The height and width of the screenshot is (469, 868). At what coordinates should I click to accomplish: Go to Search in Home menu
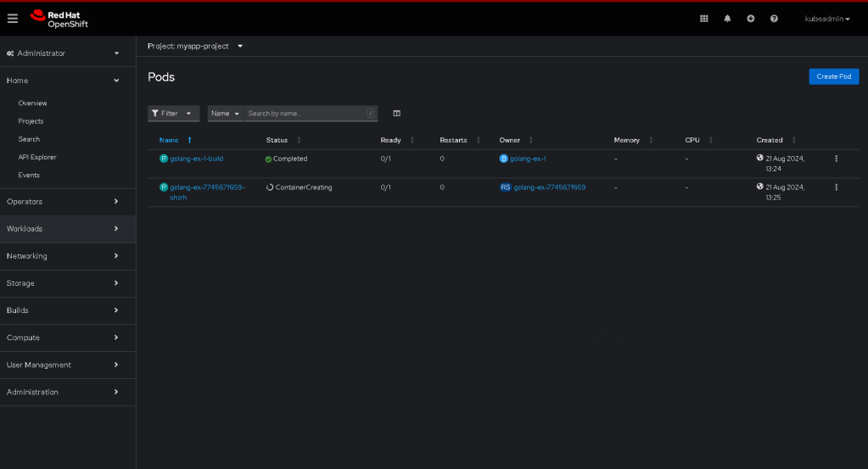tap(29, 139)
